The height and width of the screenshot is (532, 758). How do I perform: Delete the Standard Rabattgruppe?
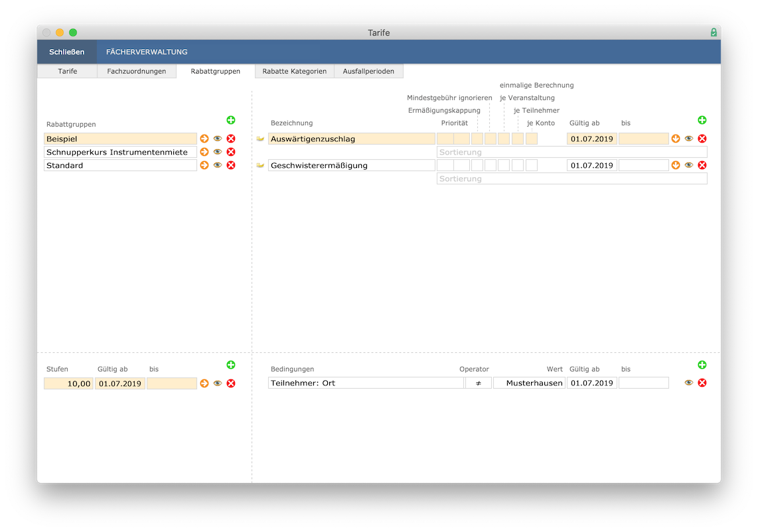coord(231,165)
